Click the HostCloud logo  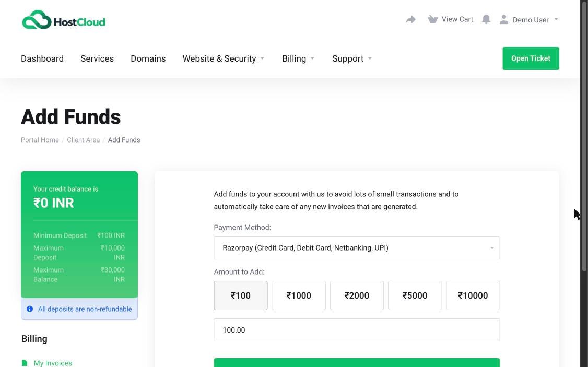[x=64, y=20]
